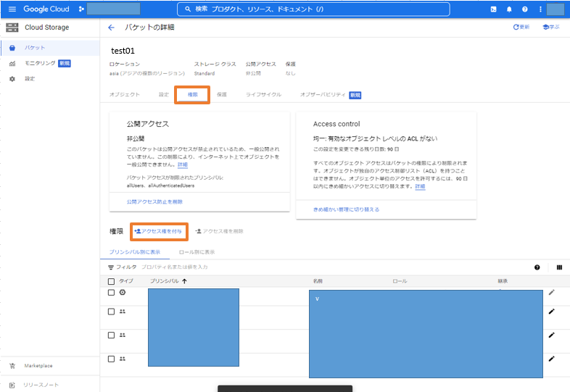
Task: Select ロール別に表示 view tab
Action: 197,251
